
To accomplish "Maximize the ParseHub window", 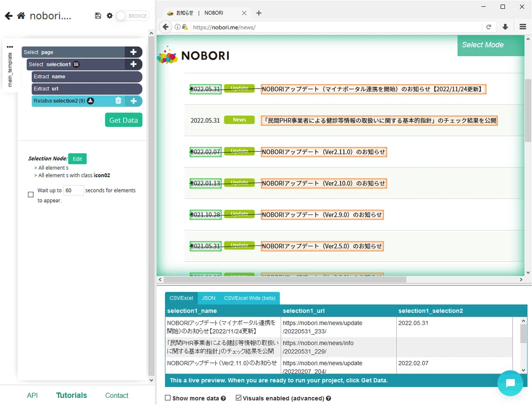I will point(503,7).
